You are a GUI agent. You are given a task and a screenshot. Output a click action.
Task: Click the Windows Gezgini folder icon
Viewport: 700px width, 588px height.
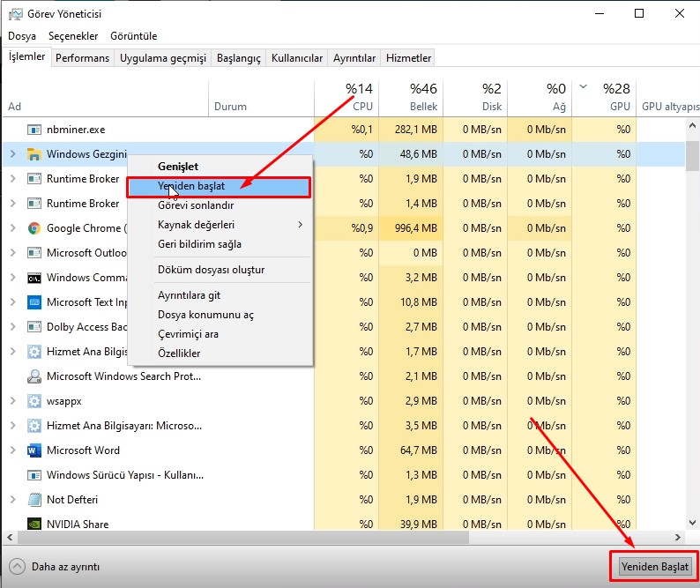click(34, 154)
